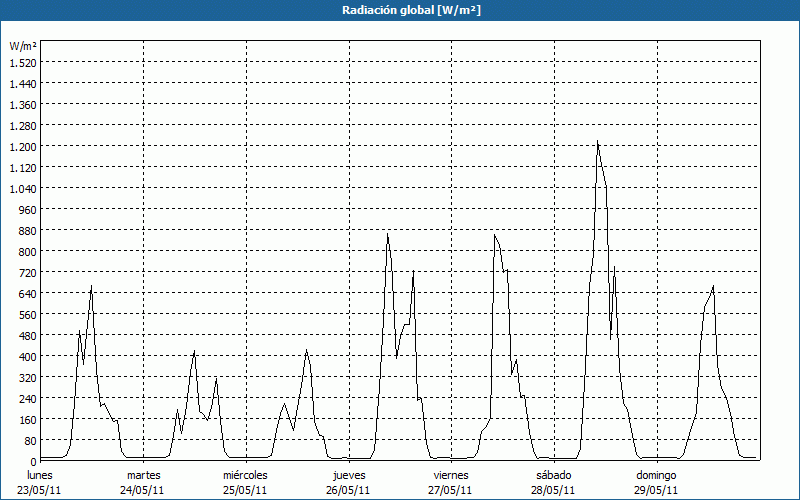Select the 'viernes' day label

click(x=451, y=475)
